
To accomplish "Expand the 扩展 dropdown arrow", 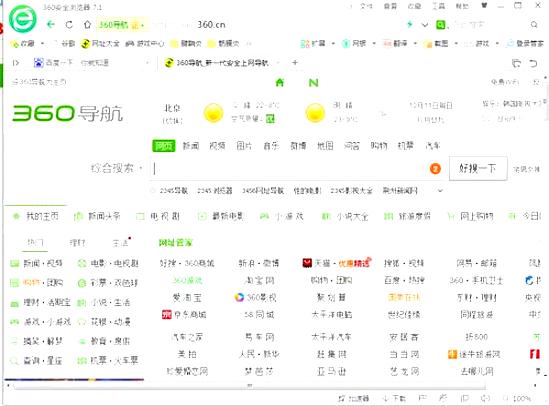I will [333, 44].
